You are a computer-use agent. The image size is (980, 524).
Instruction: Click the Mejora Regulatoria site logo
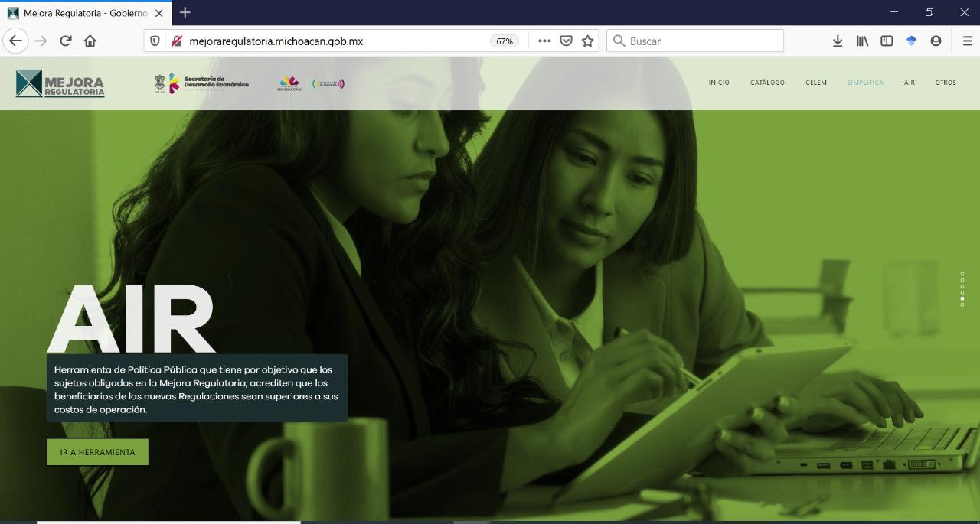(x=60, y=83)
